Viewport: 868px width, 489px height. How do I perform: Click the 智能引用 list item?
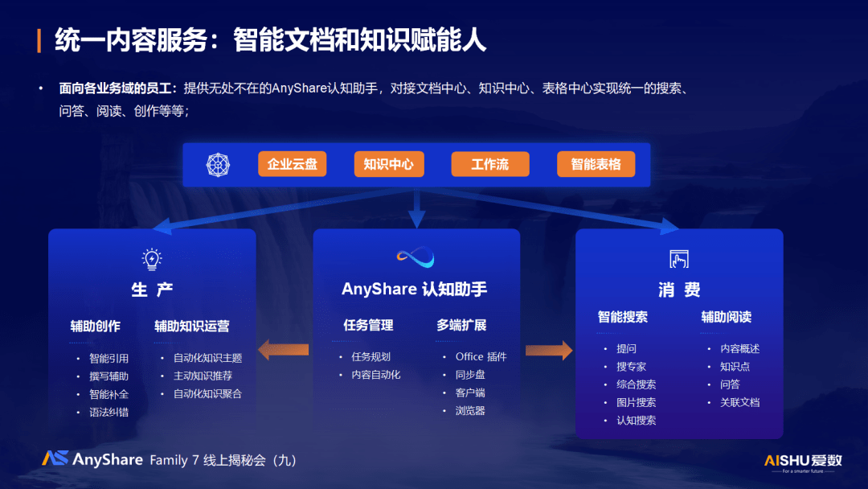[x=109, y=358]
